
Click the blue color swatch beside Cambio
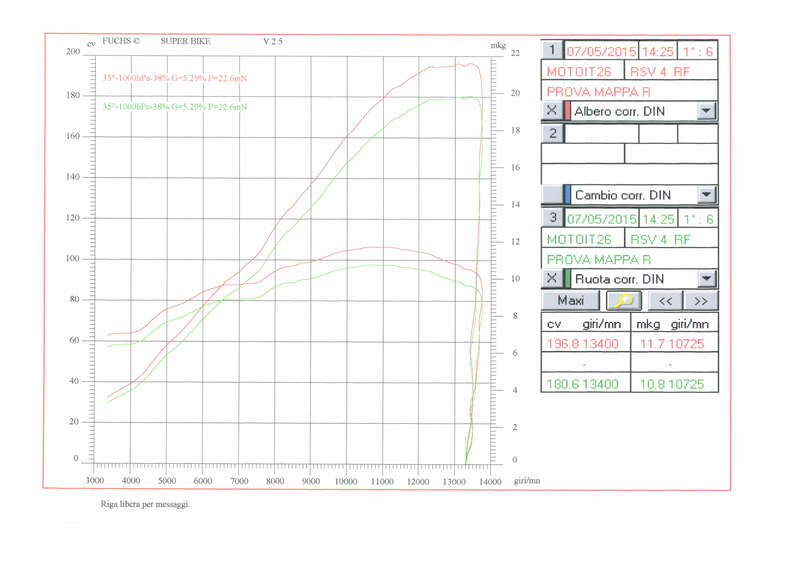pyautogui.click(x=568, y=195)
